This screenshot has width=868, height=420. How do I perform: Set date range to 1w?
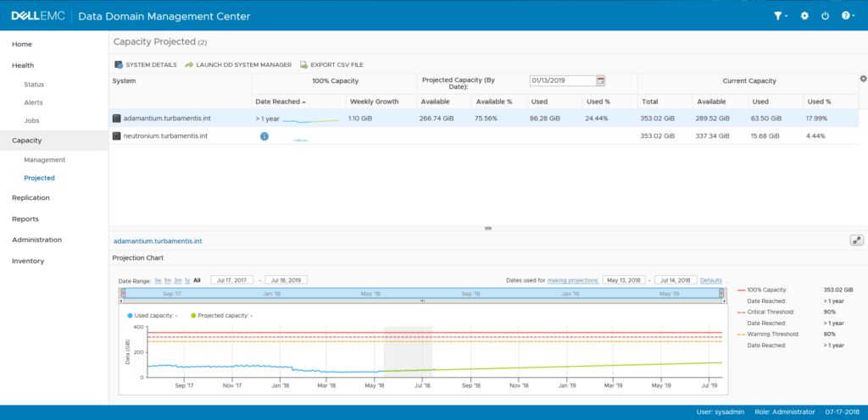tap(158, 280)
